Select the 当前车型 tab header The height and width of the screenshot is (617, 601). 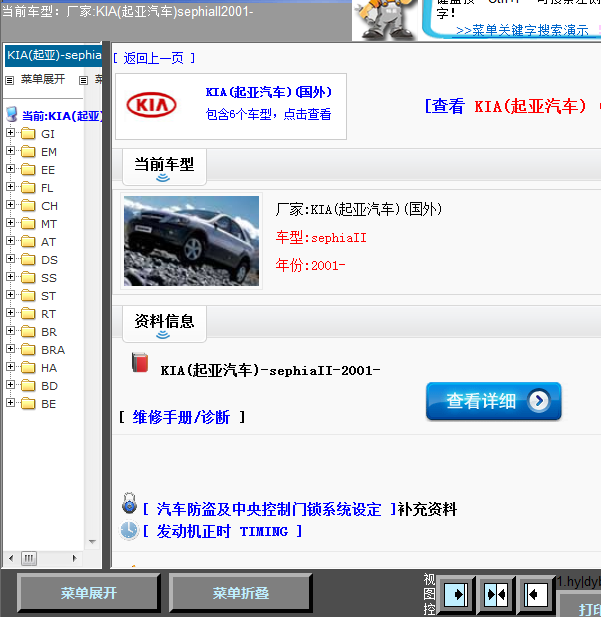[164, 167]
